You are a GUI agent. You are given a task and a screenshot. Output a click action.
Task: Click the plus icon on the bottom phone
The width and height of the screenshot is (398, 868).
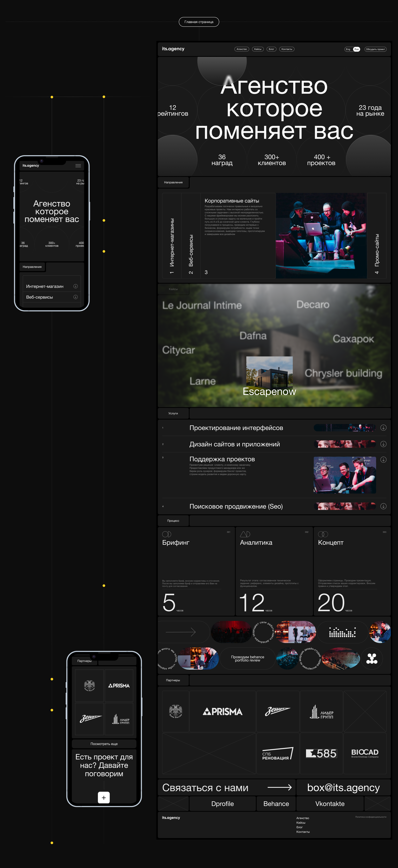tap(104, 797)
